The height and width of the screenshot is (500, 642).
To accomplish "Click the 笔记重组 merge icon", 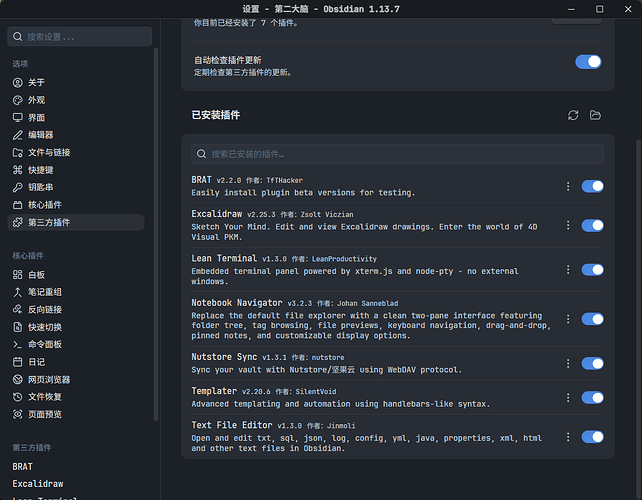I will [18, 292].
